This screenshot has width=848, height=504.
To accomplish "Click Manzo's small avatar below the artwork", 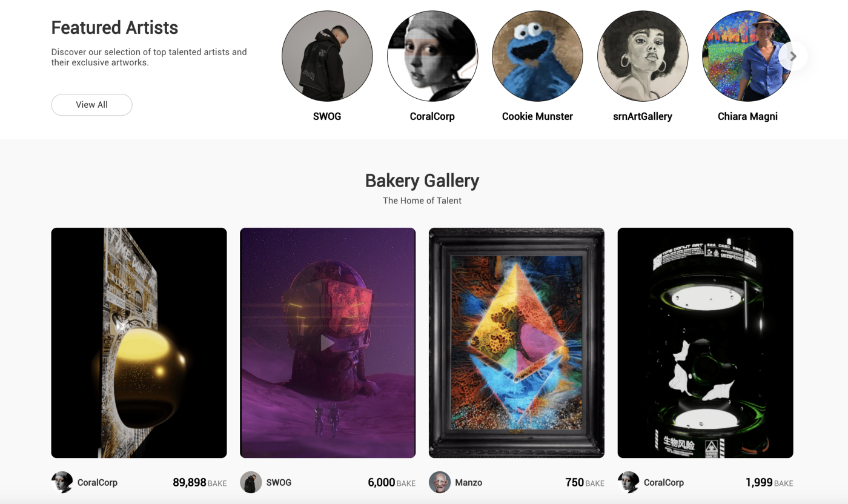I will tap(440, 482).
